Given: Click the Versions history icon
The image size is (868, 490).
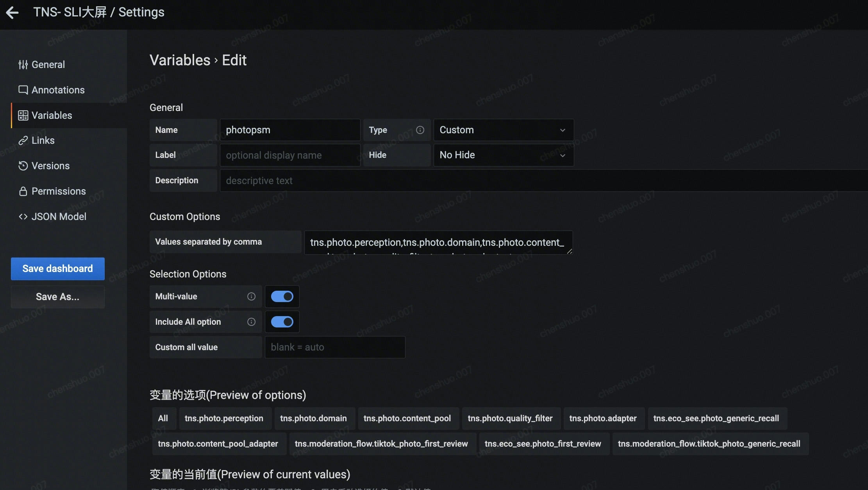Looking at the screenshot, I should [x=23, y=166].
